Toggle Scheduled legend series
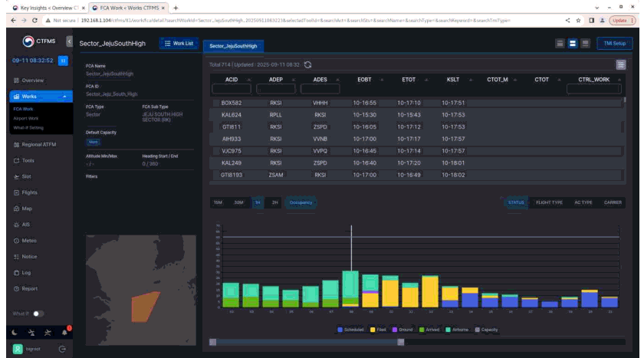Image resolution: width=644 pixels, height=358 pixels. (350, 330)
